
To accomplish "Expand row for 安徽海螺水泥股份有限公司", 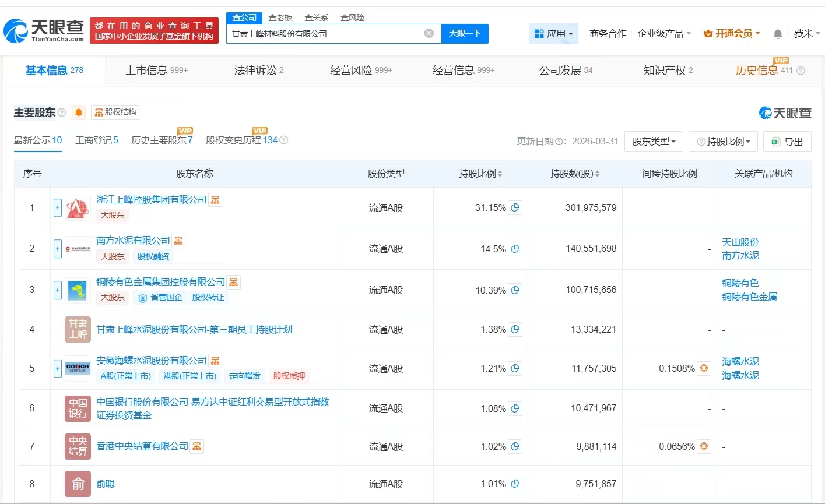I will (x=58, y=368).
